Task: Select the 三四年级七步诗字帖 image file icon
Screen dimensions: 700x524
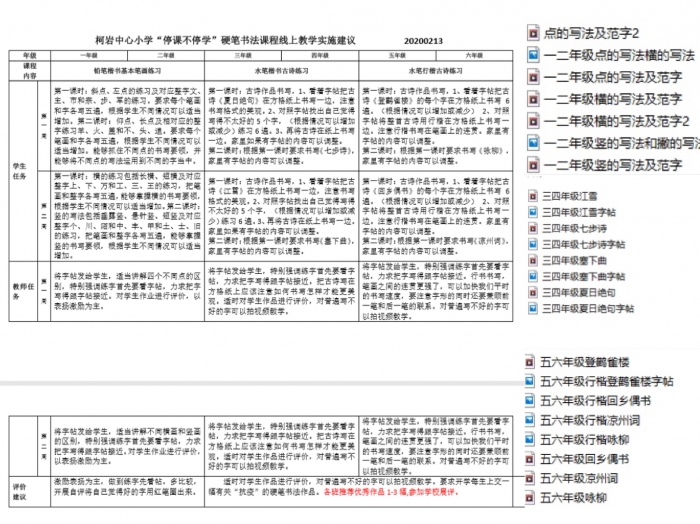Action: coord(531,243)
